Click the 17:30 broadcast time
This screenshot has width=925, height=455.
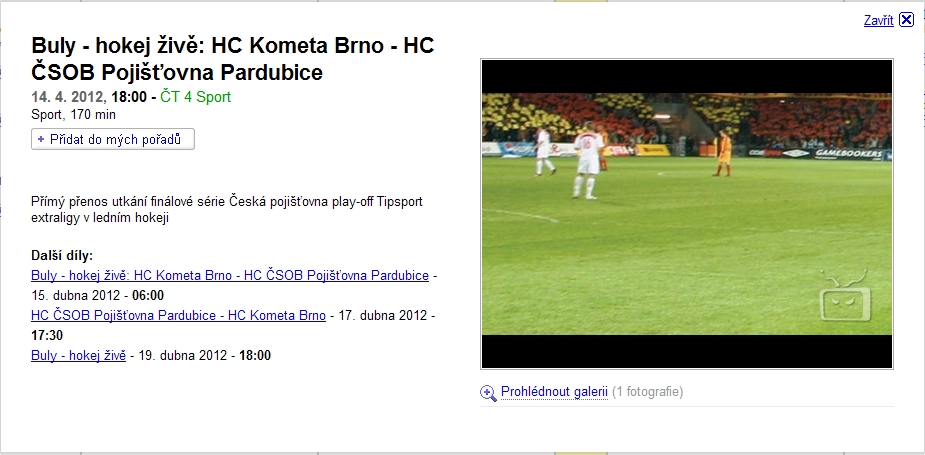(47, 336)
